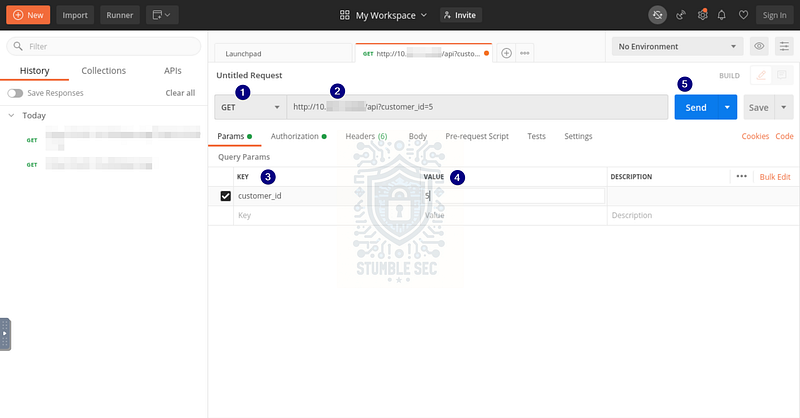Open the Tests tab

[x=536, y=136]
